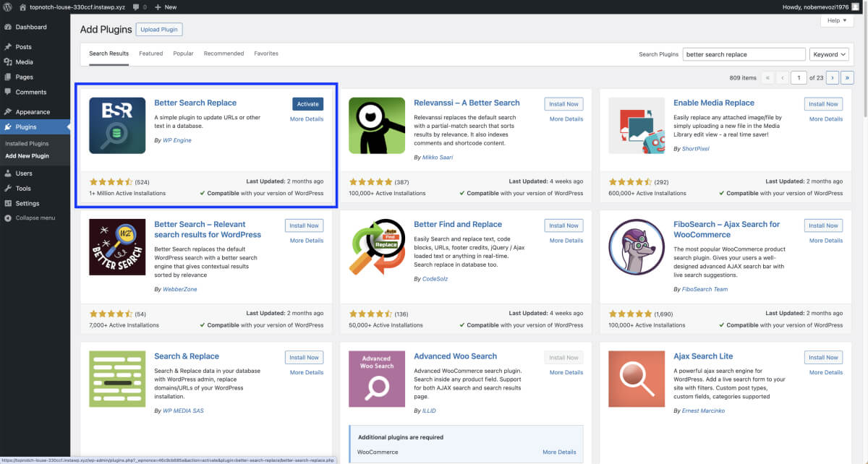This screenshot has height=464, width=868.
Task: Click the Comments sidebar icon
Action: tap(7, 92)
